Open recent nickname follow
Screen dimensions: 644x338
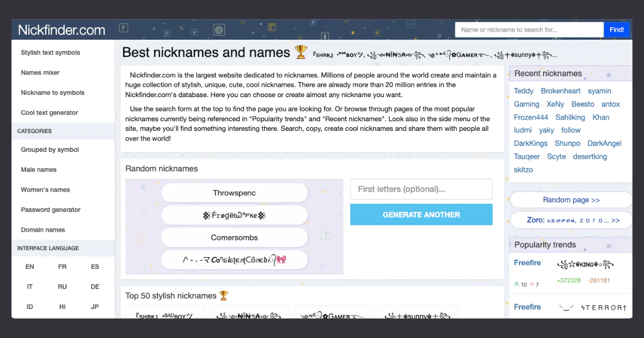[x=571, y=130]
